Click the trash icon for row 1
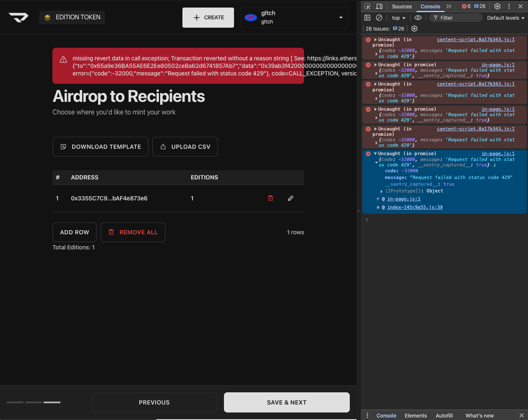528x420 pixels. click(271, 198)
